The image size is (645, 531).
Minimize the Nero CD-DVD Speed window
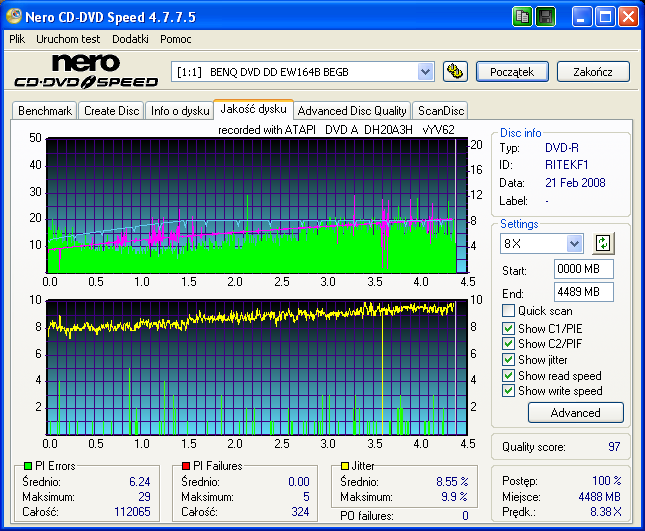[x=581, y=17]
